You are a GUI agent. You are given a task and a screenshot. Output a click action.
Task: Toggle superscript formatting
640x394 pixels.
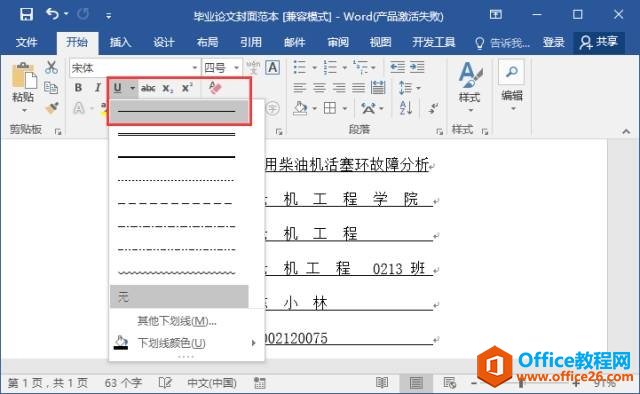187,88
